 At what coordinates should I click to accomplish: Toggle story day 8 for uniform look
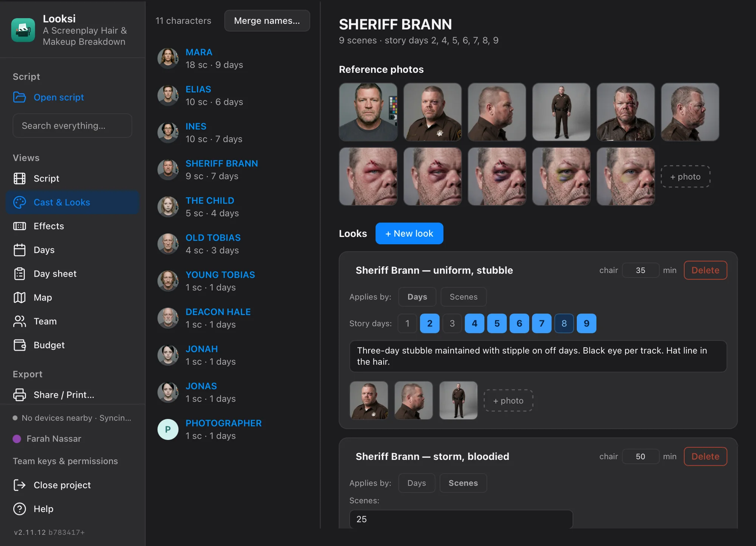point(564,323)
